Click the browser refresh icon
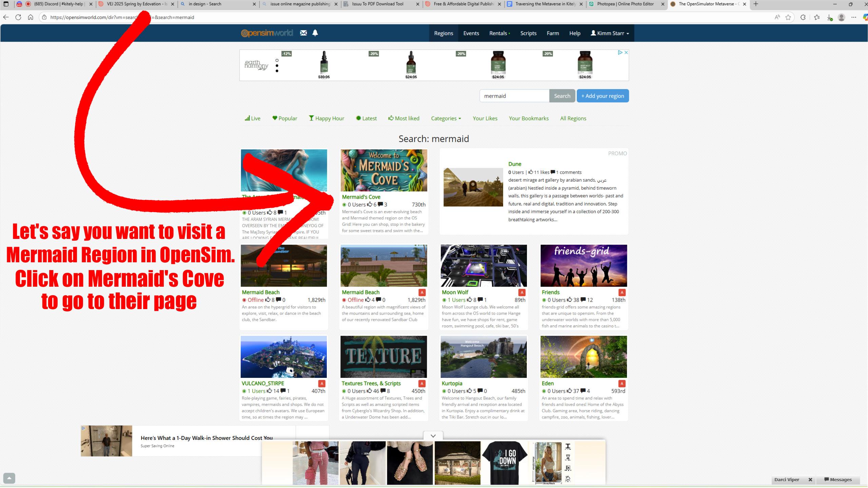The image size is (868, 488). tap(18, 17)
